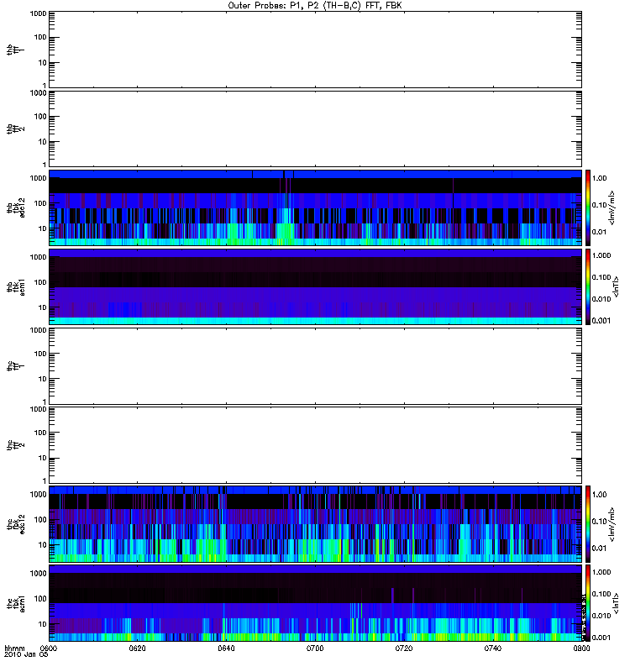
Task: Click the 0.01 tick on thc edc12 color bar
Action: point(599,549)
